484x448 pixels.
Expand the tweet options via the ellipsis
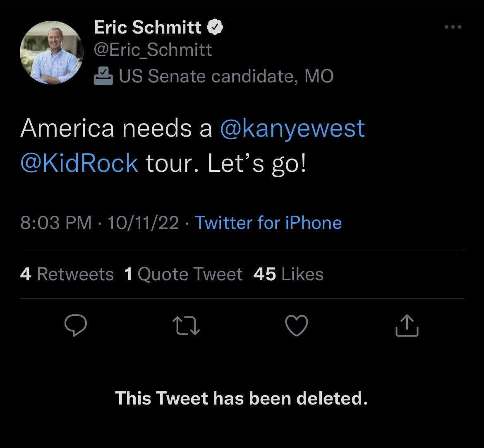coord(453,26)
